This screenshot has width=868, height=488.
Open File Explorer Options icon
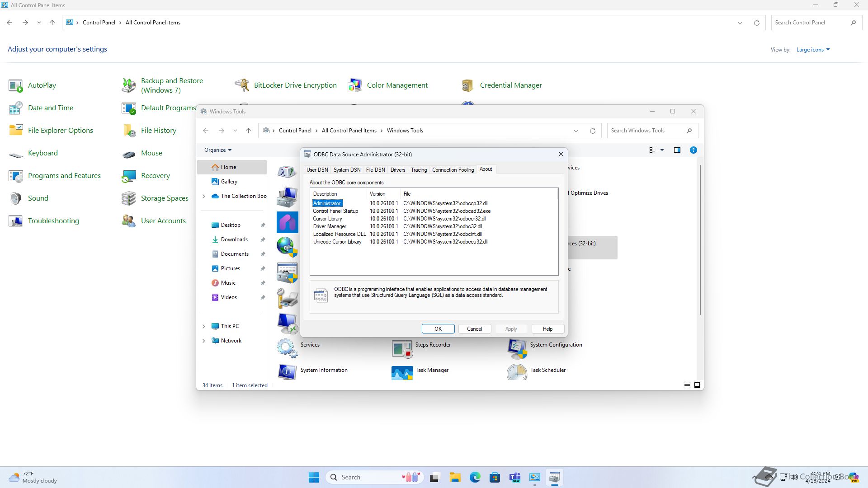(x=16, y=131)
